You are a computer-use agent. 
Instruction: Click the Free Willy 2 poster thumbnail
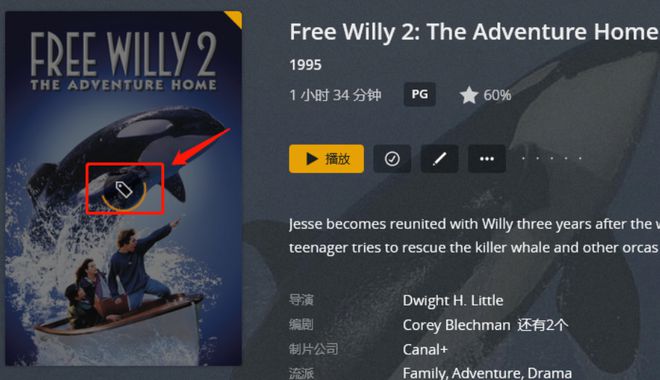[x=123, y=188]
